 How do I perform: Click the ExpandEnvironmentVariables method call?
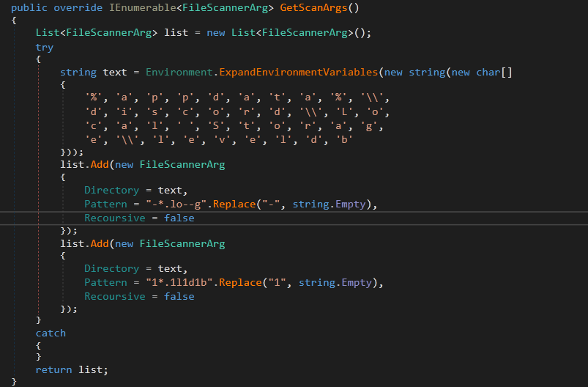[299, 73]
